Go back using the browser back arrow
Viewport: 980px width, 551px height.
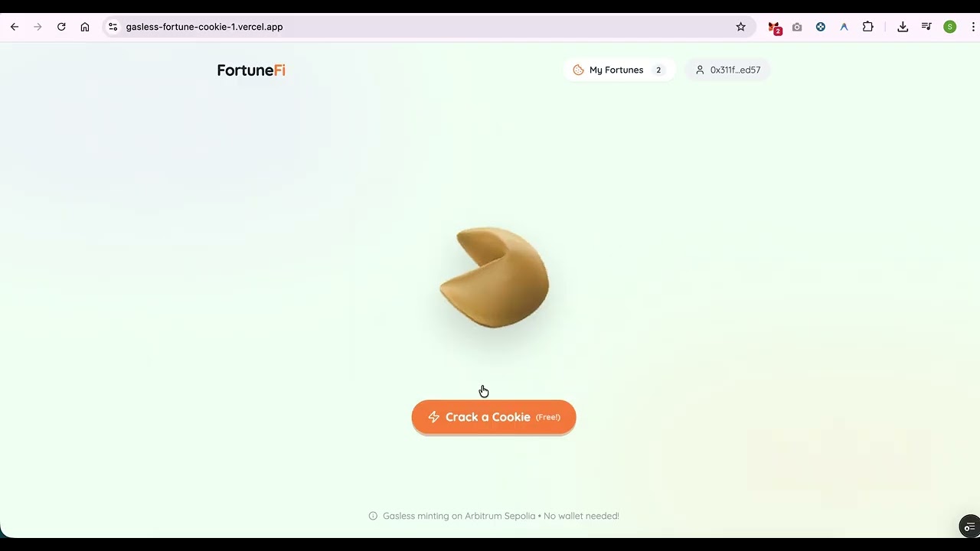pyautogui.click(x=15, y=27)
